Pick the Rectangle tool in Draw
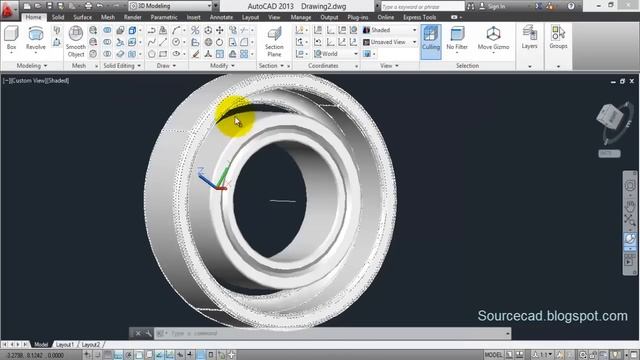The image size is (640, 360). tap(163, 54)
